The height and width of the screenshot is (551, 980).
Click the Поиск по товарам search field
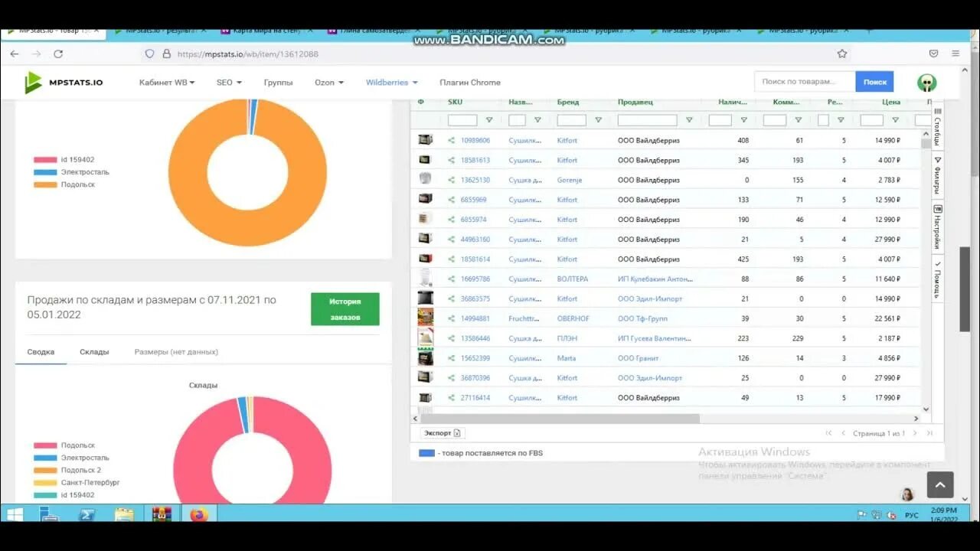[x=805, y=82]
